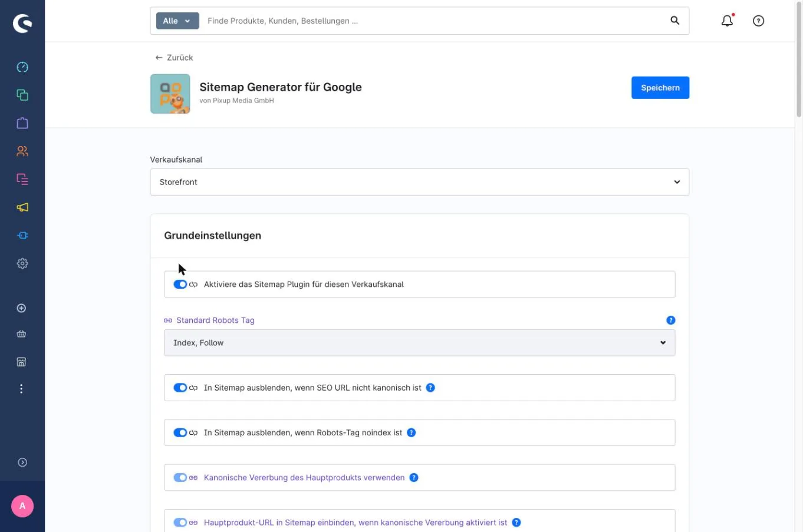Click the basket icon in sidebar

point(22,334)
